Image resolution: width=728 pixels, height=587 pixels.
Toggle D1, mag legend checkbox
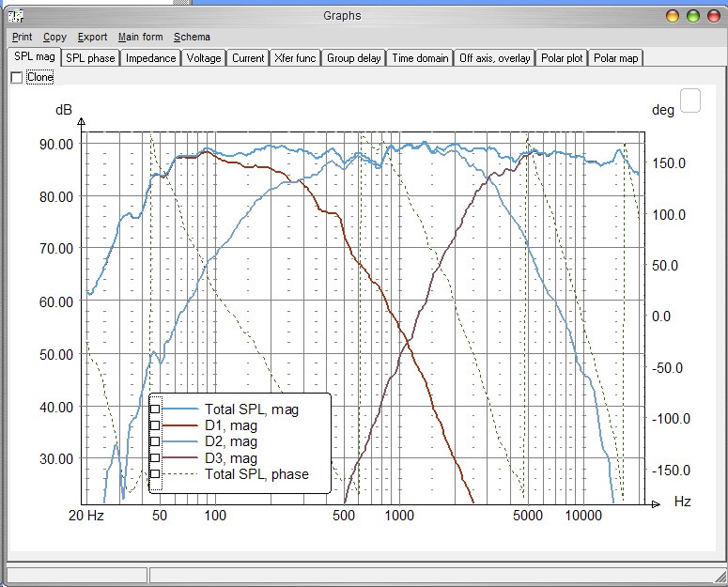(155, 425)
